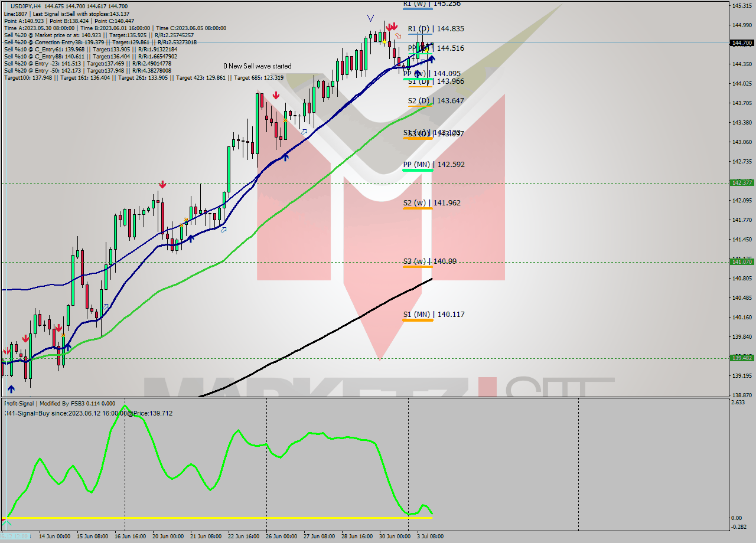
Task: Click the R1 (w) 145.256 pivot label
Action: coord(432,4)
